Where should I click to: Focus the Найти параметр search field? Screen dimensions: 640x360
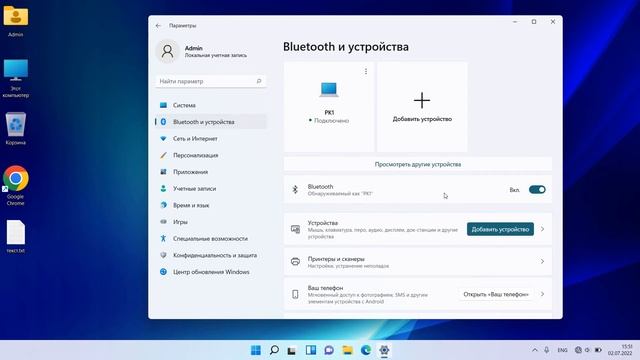click(211, 81)
